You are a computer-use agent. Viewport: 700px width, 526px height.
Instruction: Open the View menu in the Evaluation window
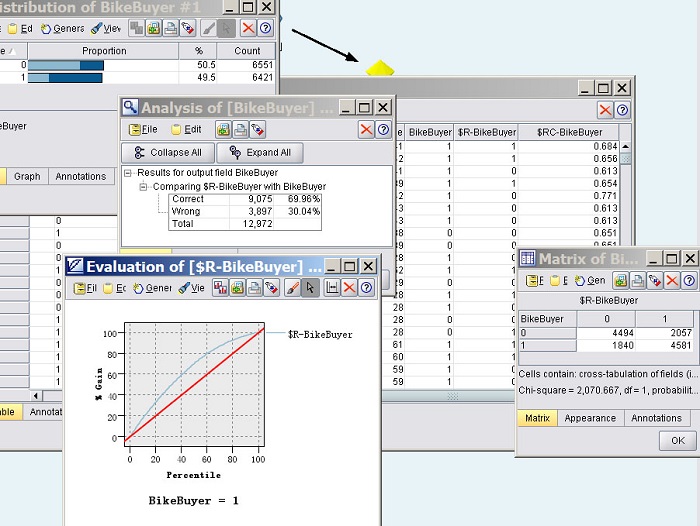coord(192,288)
